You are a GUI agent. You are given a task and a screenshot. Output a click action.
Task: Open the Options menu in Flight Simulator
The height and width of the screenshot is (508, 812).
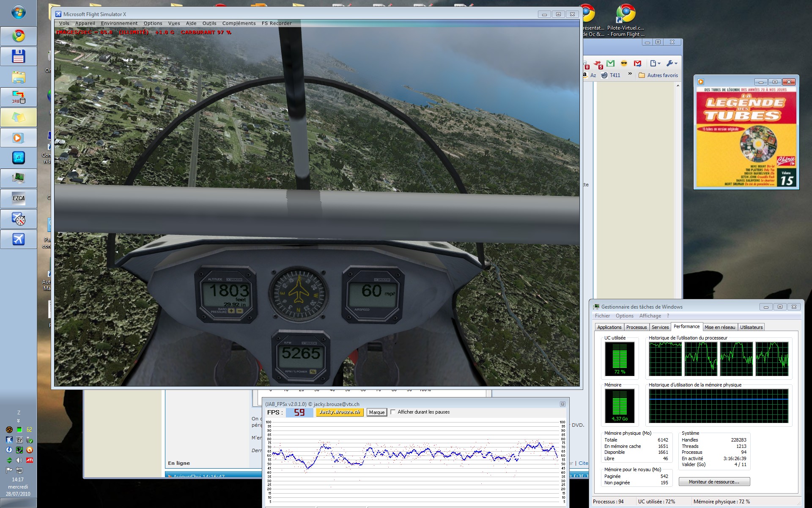coord(153,23)
